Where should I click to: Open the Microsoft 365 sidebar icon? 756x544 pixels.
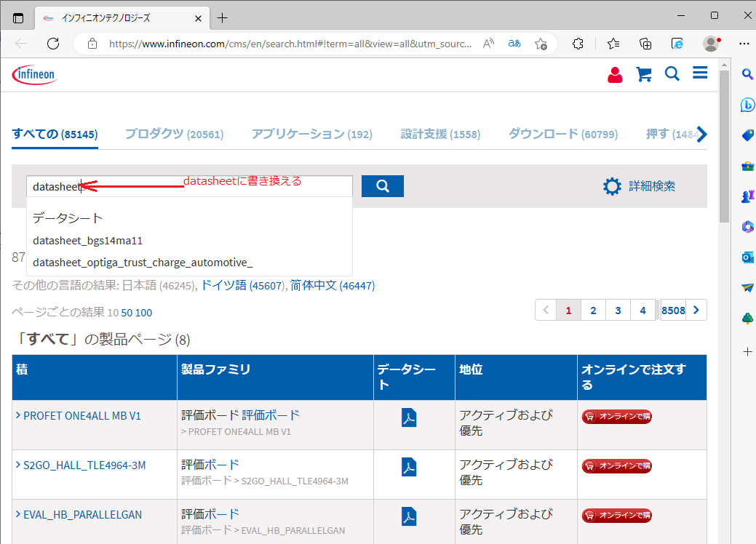tap(747, 226)
